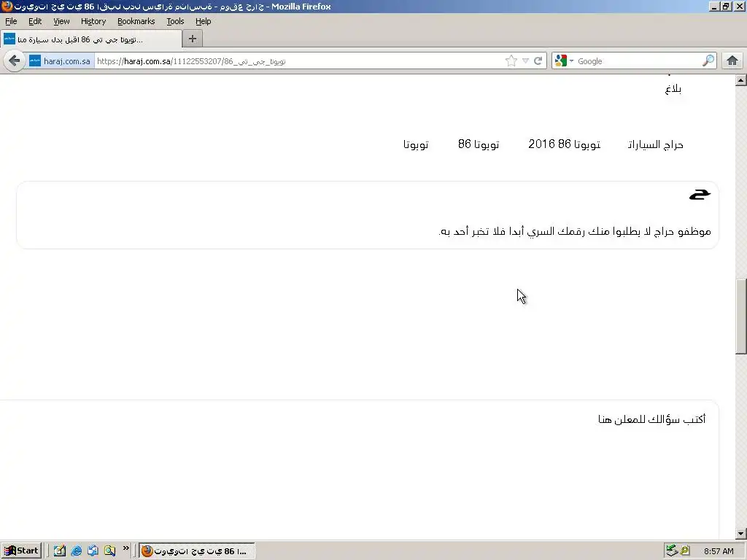Open the URL history dropdown arrow
The height and width of the screenshot is (560, 747).
[x=525, y=61]
